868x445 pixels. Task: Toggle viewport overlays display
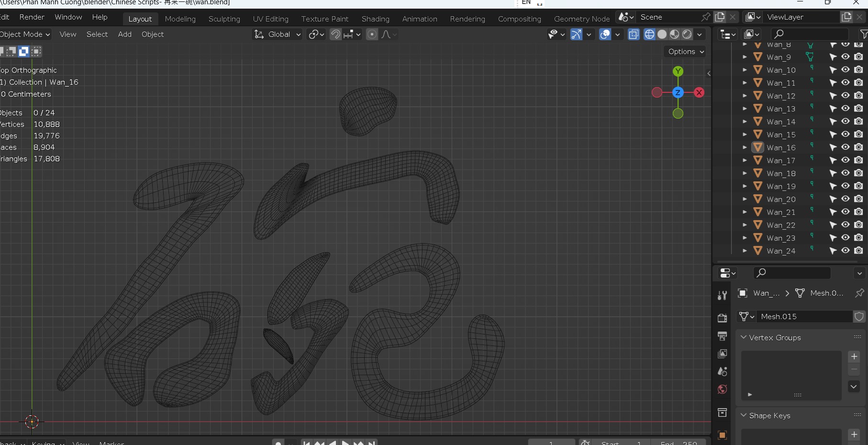(x=605, y=34)
